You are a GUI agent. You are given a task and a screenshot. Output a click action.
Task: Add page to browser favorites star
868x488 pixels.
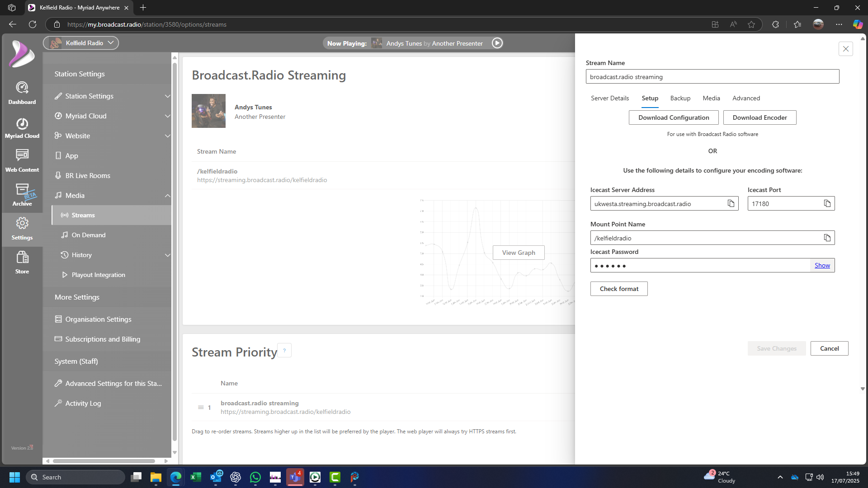[x=751, y=24]
